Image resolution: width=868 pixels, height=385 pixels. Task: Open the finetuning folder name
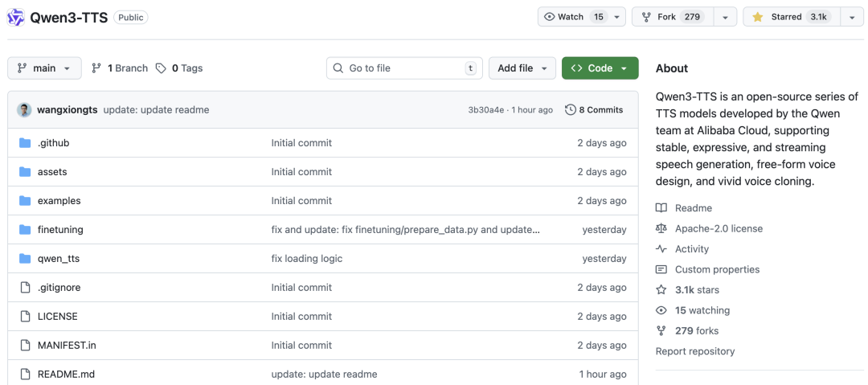[60, 229]
